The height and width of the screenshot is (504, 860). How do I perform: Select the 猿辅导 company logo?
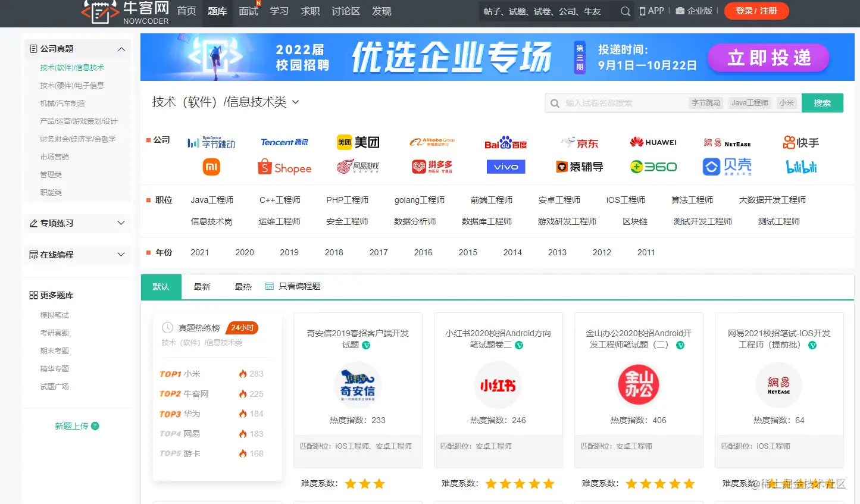(580, 167)
